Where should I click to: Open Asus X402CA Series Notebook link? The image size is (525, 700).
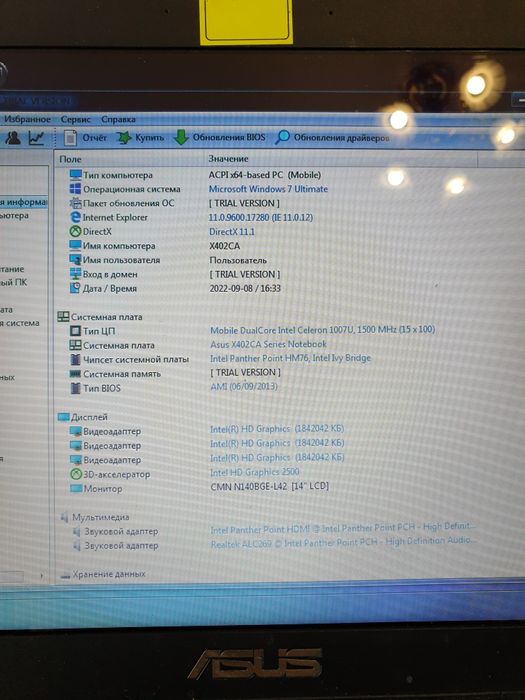point(268,344)
